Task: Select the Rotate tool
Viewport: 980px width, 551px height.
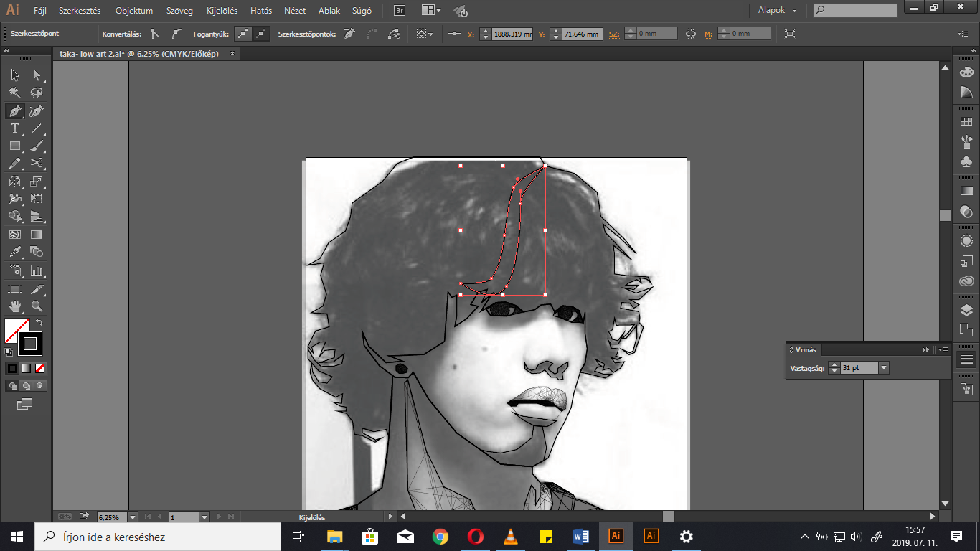Action: (x=14, y=182)
